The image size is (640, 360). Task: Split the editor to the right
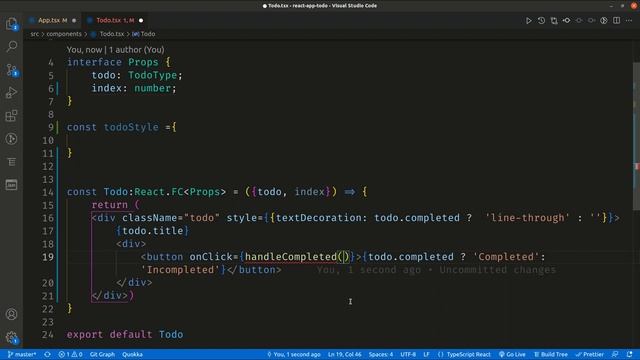[x=616, y=20]
